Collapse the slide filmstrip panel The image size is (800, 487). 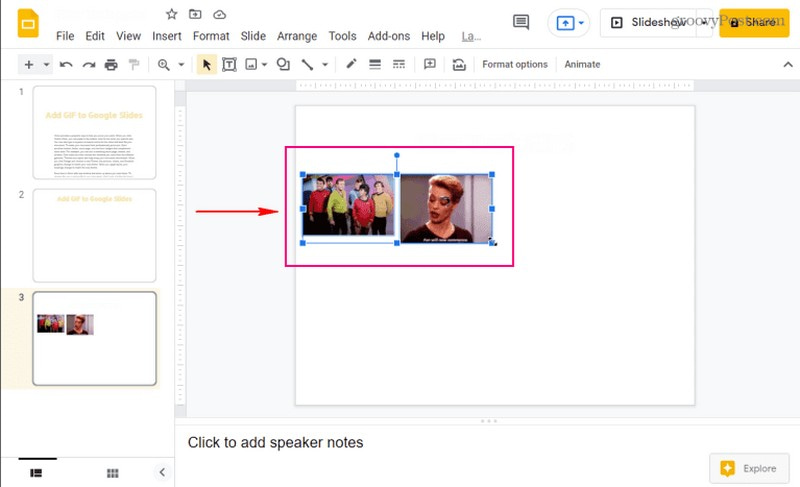click(162, 472)
